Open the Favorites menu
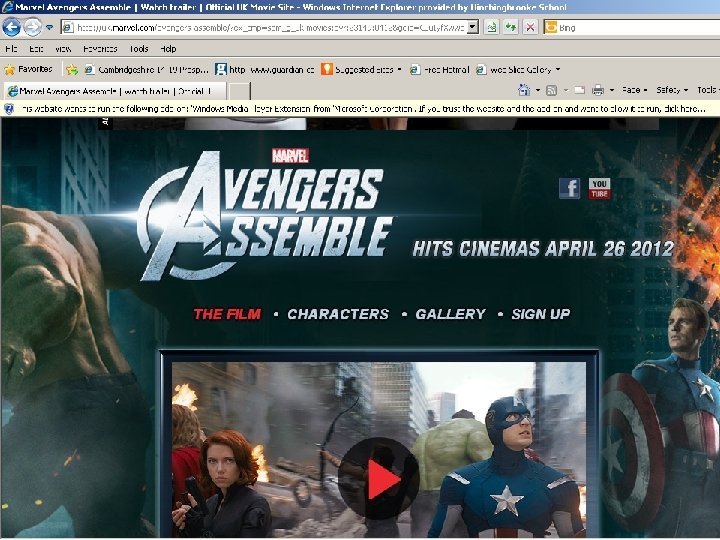This screenshot has height=540, width=720. pos(100,49)
